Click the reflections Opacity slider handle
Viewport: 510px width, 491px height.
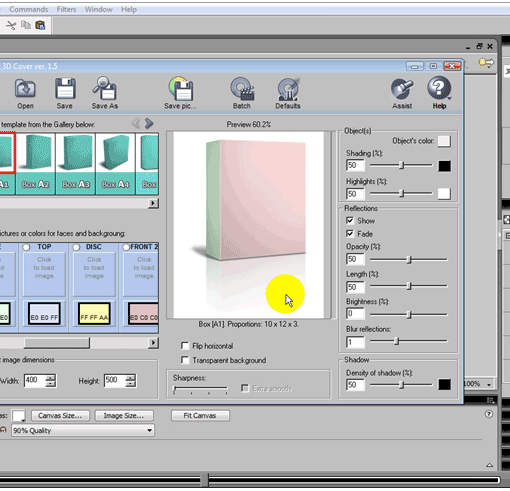point(409,259)
